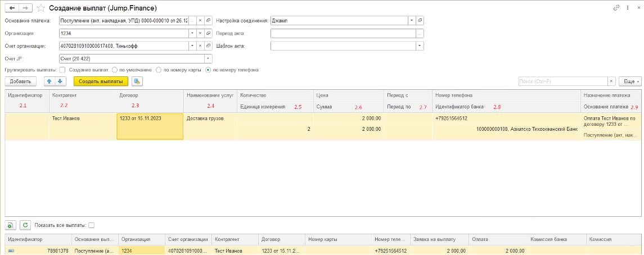Enable the Группировать выплаты checkbox
The image size is (644, 255).
(x=62, y=70)
